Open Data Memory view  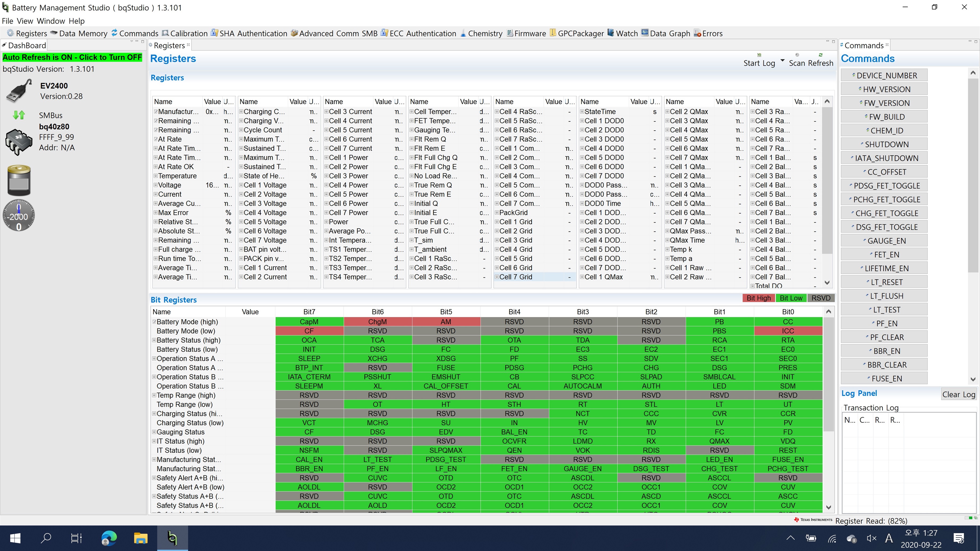[x=79, y=33]
